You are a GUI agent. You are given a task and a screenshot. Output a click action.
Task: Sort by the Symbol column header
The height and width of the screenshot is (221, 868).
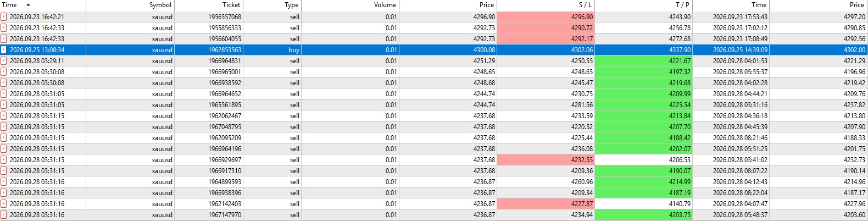point(130,5)
